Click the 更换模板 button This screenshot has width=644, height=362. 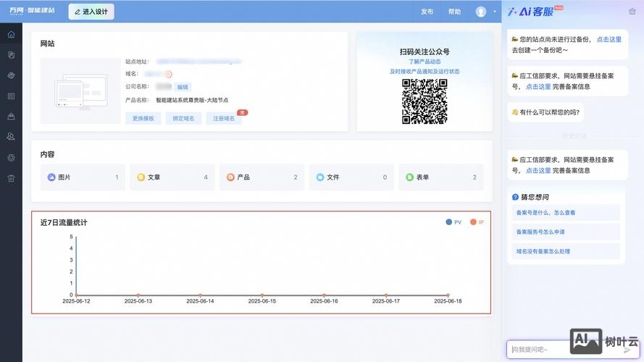tap(143, 118)
